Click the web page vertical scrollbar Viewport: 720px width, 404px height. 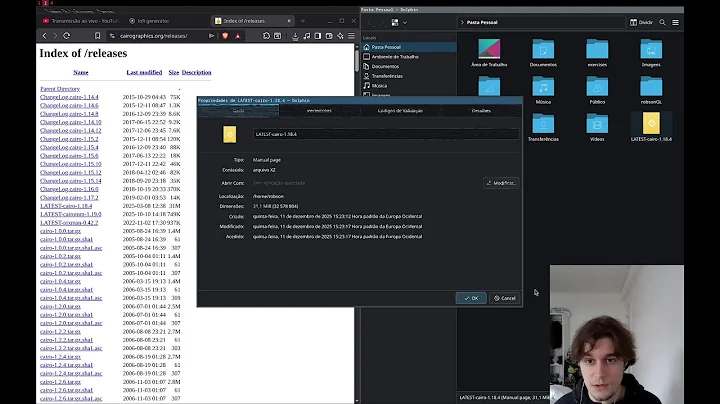(x=357, y=60)
